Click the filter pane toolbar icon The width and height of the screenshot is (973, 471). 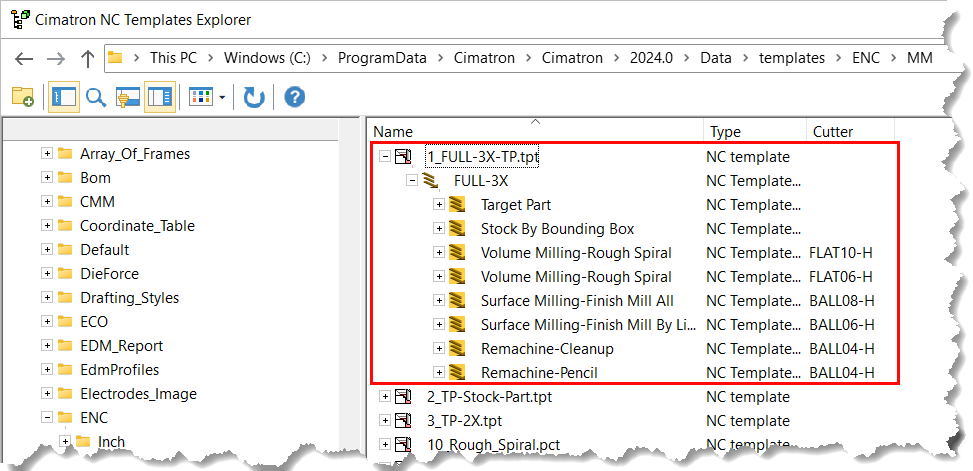pyautogui.click(x=127, y=97)
